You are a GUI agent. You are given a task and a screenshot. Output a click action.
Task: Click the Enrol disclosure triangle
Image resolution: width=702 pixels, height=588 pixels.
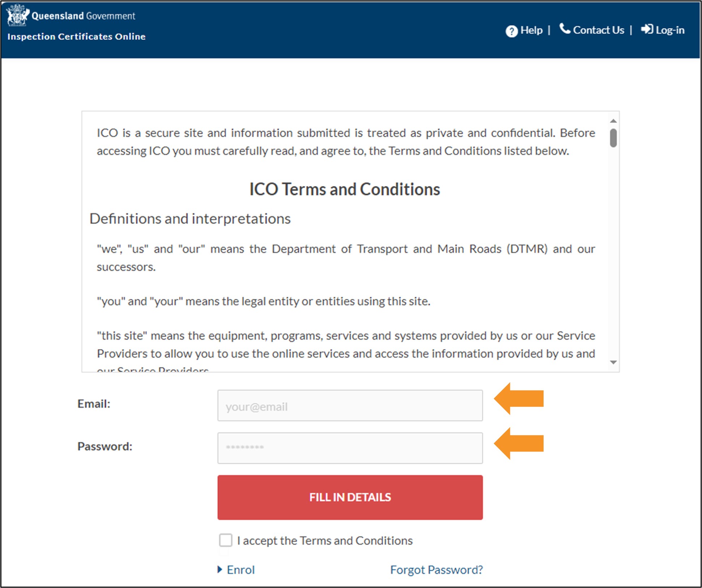[220, 570]
